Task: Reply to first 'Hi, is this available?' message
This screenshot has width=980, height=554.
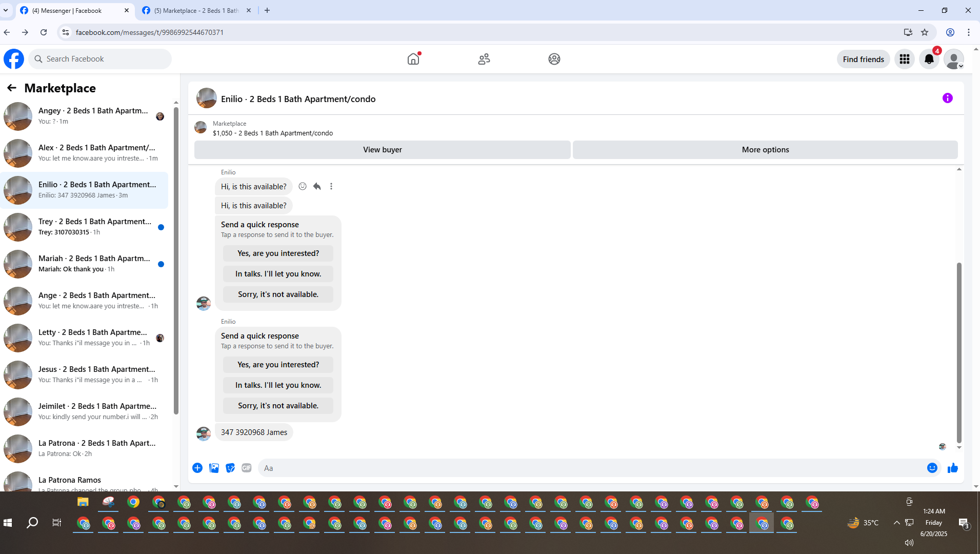Action: tap(317, 186)
